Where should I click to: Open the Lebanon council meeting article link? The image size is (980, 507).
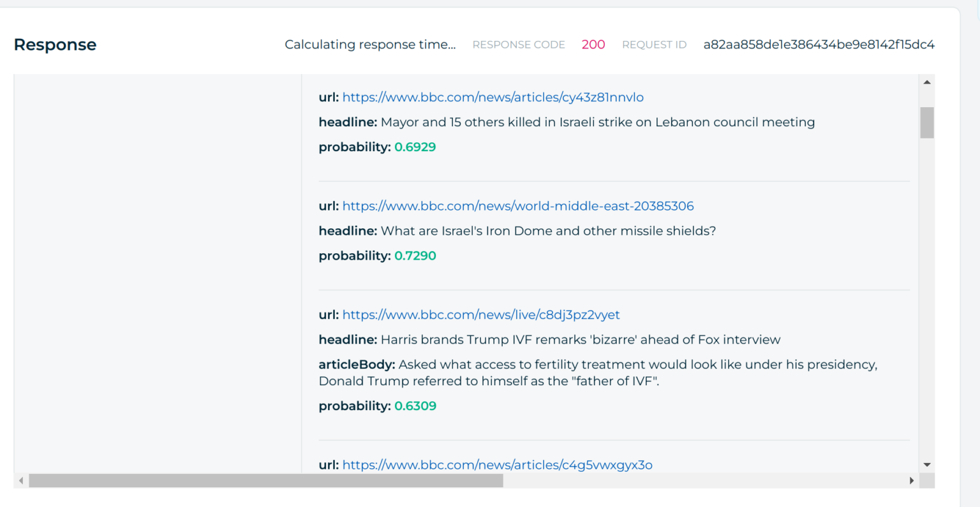[493, 97]
